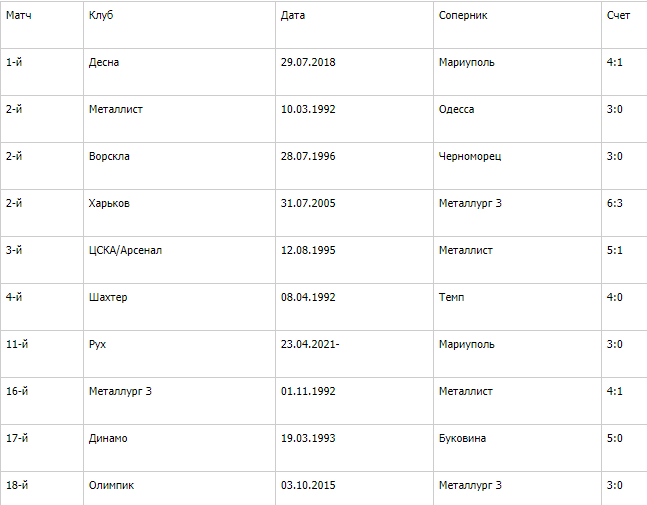The image size is (647, 505).
Task: Click the Темп opponent cell
Action: coord(451,297)
